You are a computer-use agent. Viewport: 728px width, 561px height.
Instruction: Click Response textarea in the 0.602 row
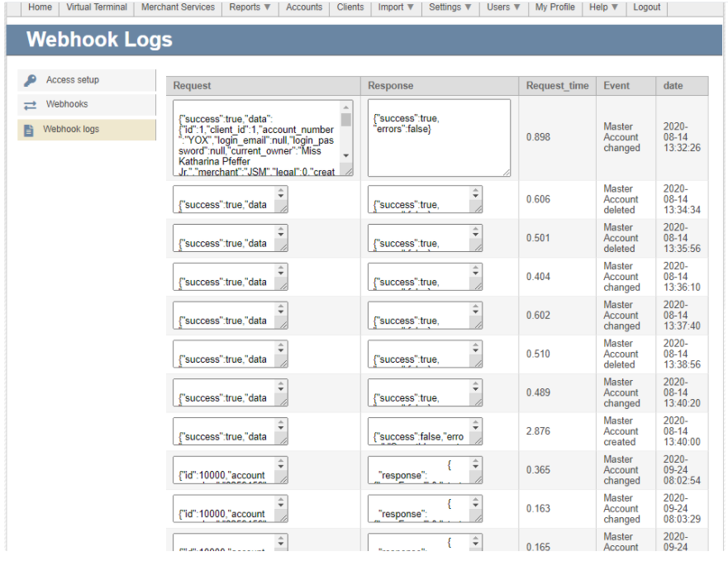[x=425, y=316]
